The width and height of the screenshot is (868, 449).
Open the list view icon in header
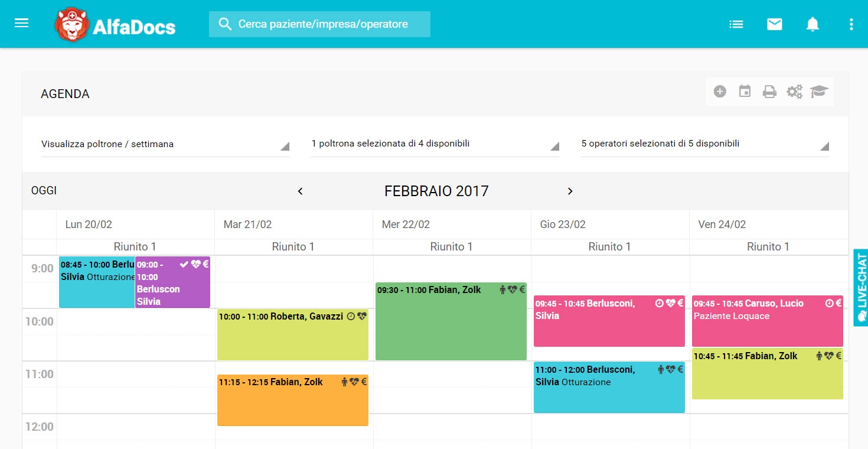pos(736,24)
